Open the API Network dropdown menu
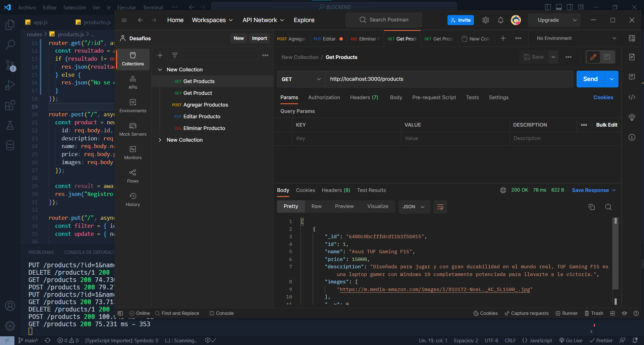This screenshot has width=644, height=345. tap(263, 20)
